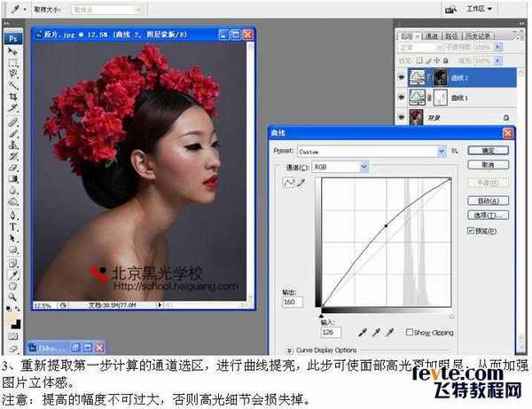Screen dimensions: 532x409
Task: Select the Magic Wand tool
Action: [x=13, y=85]
